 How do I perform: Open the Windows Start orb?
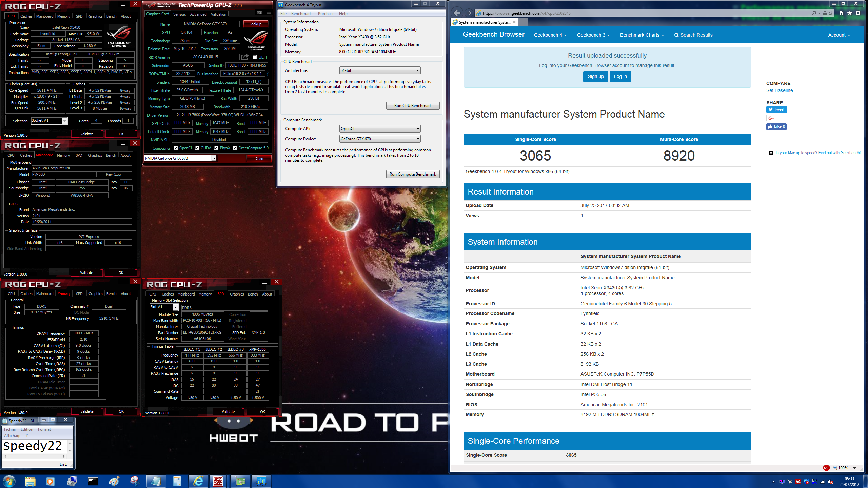click(x=9, y=481)
